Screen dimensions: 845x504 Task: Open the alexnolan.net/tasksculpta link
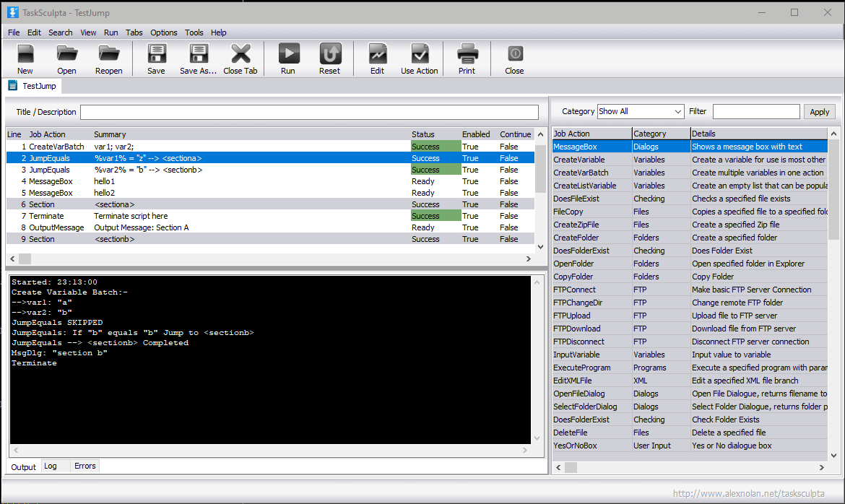(748, 494)
